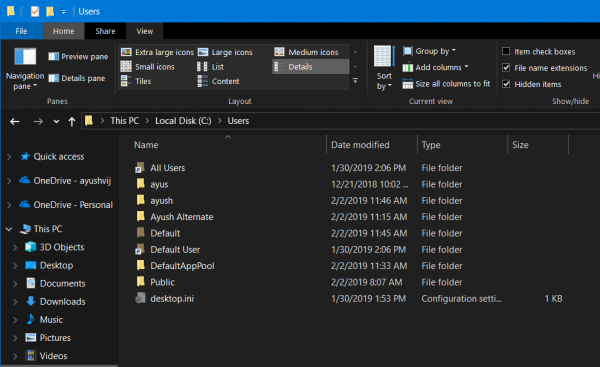This screenshot has width=600, height=367.
Task: Open Quick access in the sidebar
Action: [x=59, y=157]
